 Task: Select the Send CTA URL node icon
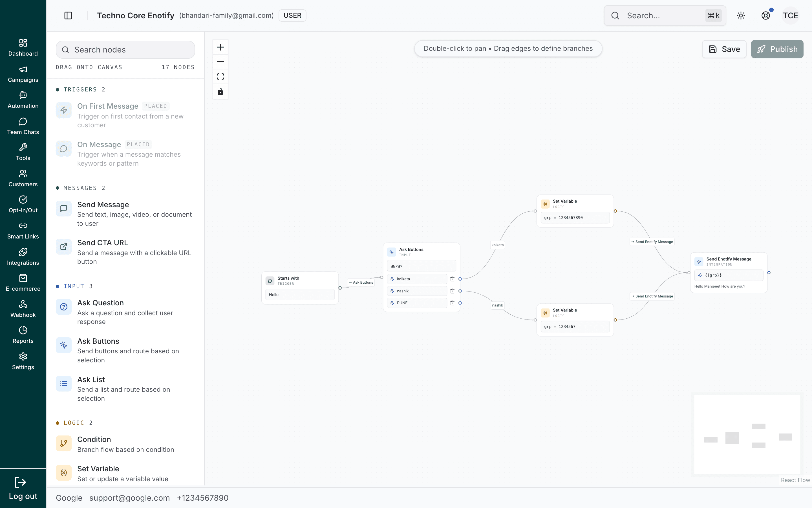pos(64,247)
